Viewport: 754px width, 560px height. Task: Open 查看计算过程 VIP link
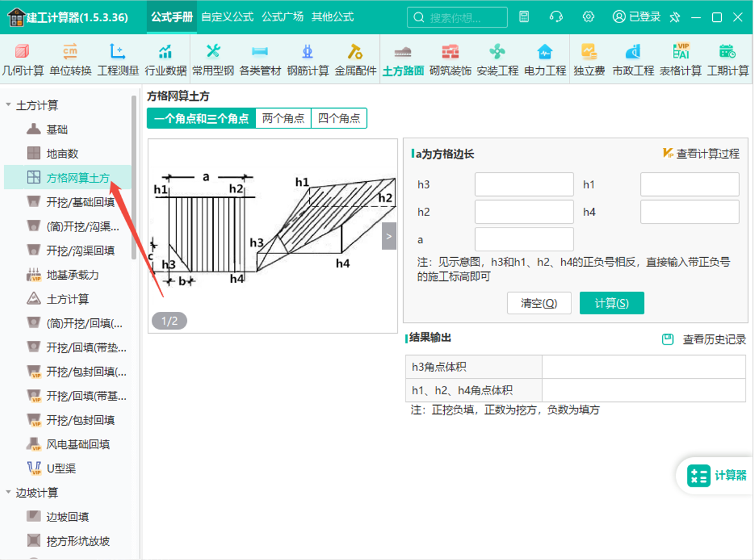(x=701, y=154)
